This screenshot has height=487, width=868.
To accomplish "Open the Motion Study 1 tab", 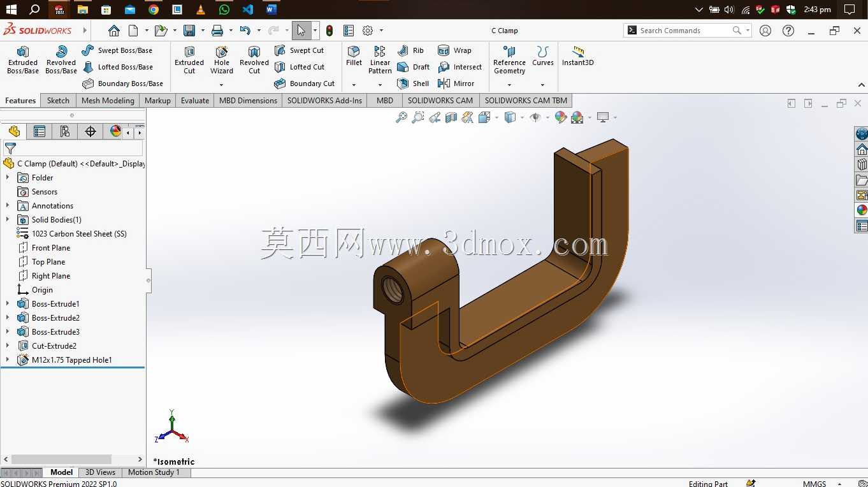I will (x=154, y=472).
